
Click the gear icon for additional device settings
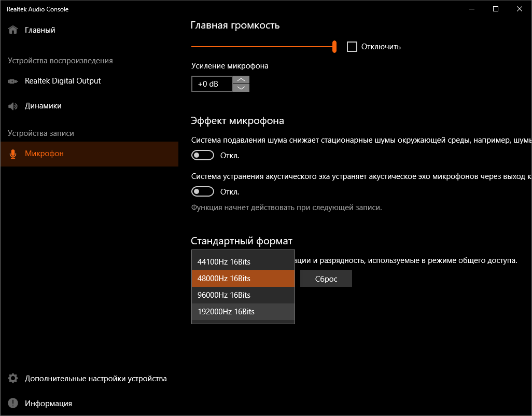[x=13, y=379]
